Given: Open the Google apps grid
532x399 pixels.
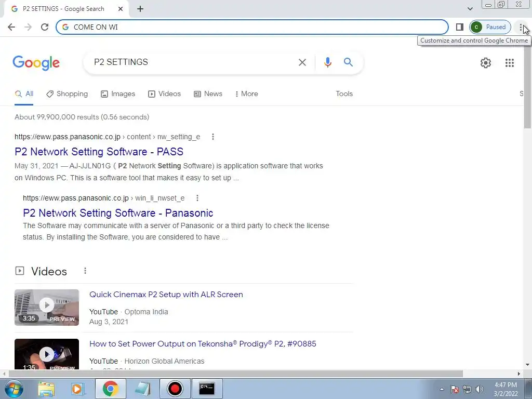Looking at the screenshot, I should (509, 63).
